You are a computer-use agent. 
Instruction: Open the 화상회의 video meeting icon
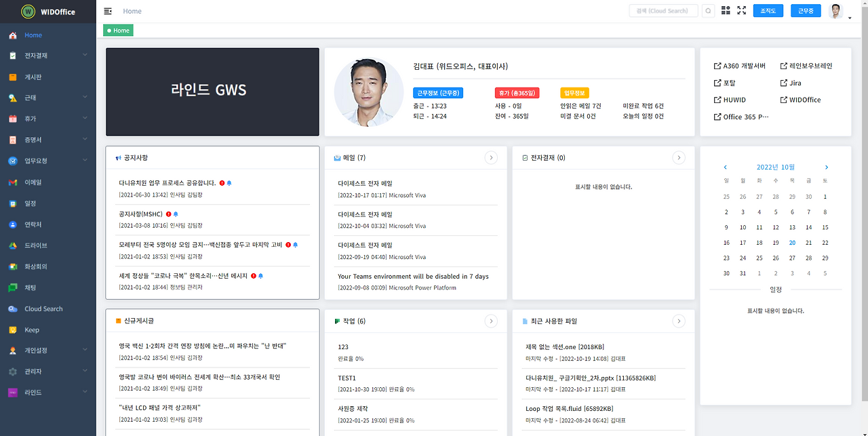12,266
